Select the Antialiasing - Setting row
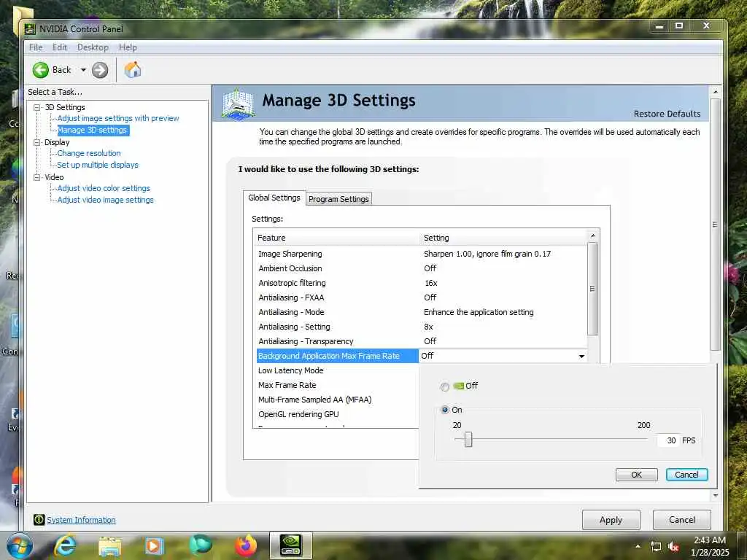The width and height of the screenshot is (747, 560). coord(422,327)
